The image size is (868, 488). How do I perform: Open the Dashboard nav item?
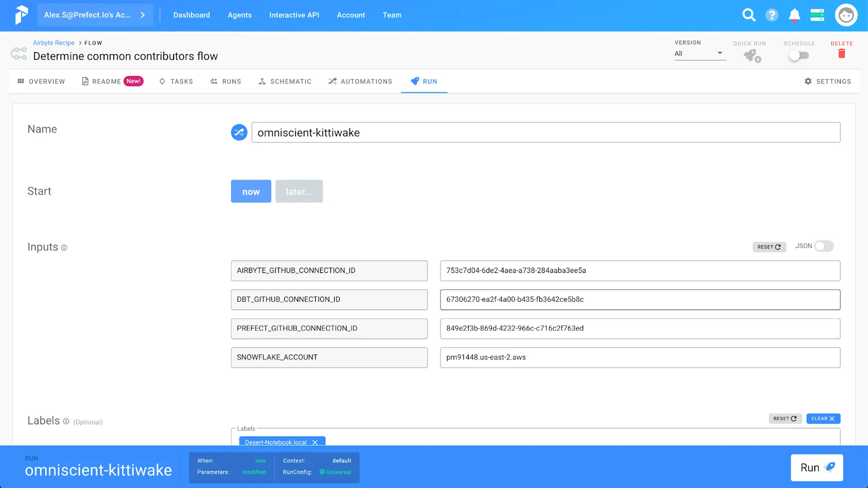click(x=192, y=15)
